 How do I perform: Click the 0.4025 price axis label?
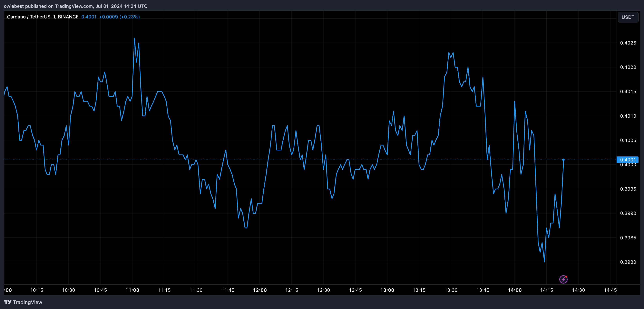tap(628, 43)
